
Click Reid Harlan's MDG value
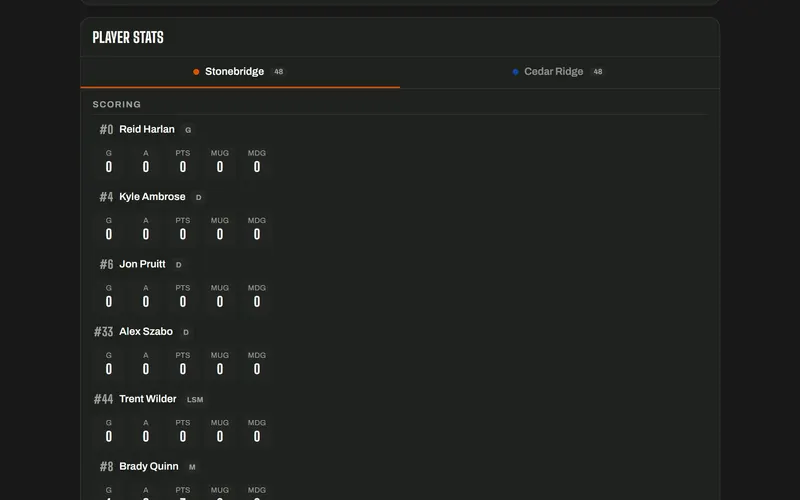coord(257,167)
